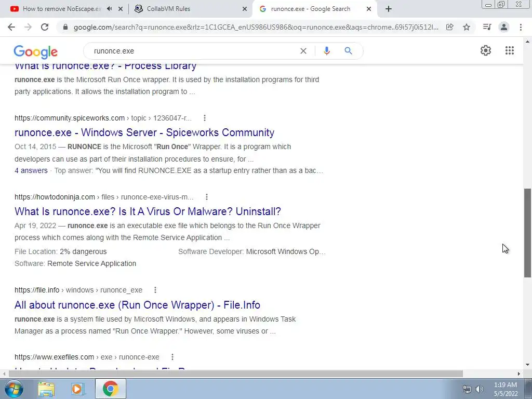Launch Windows Media Player from the taskbar
532x399 pixels.
pos(78,389)
